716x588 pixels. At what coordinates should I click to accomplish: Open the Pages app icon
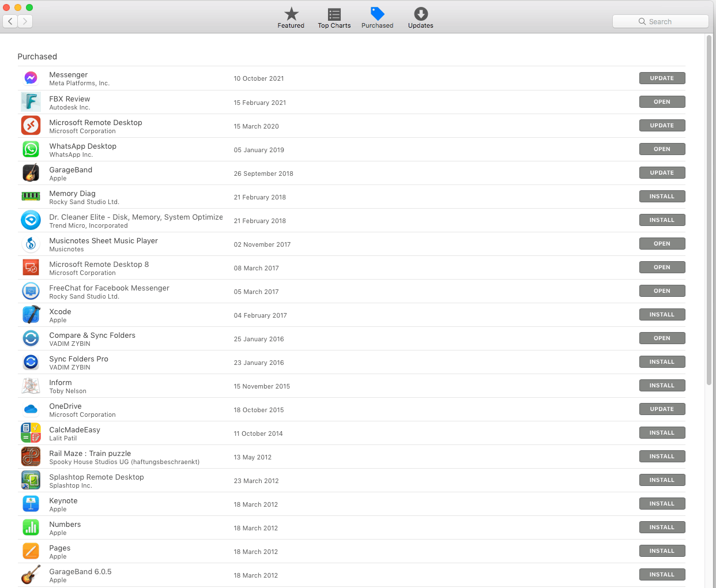pyautogui.click(x=31, y=551)
